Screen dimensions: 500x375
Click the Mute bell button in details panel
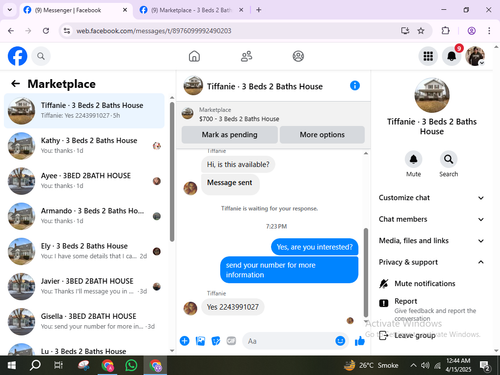(413, 159)
